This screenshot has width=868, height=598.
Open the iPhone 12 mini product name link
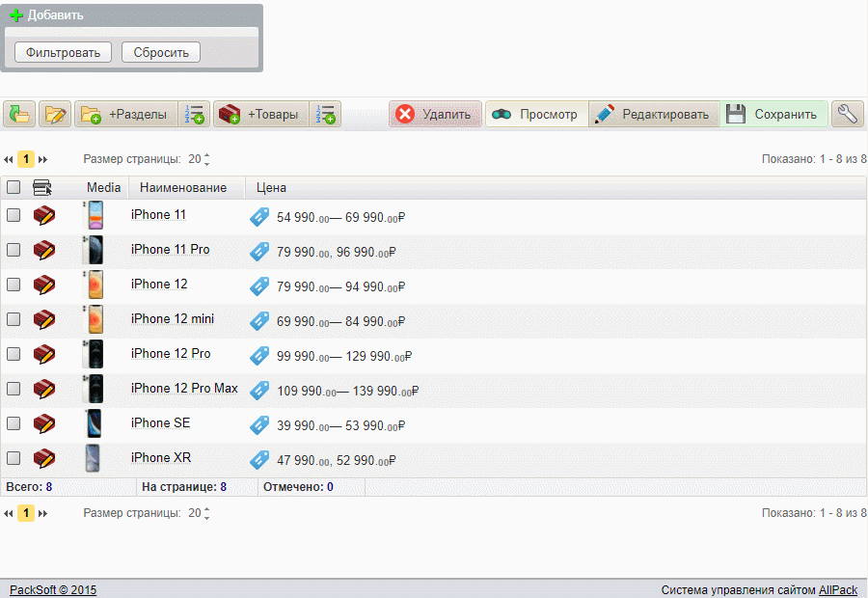[x=173, y=319]
